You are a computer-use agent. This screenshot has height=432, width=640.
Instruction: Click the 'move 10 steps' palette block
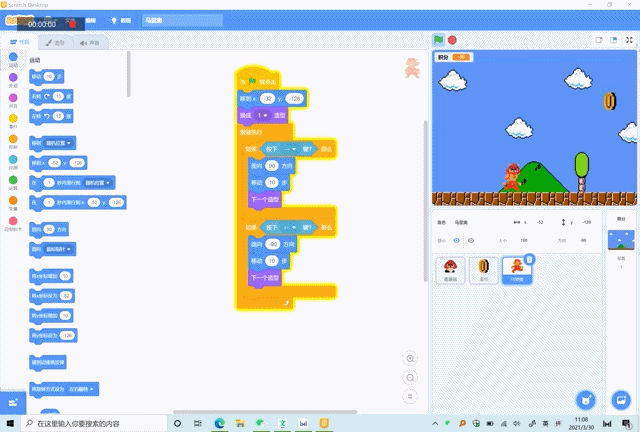click(47, 77)
